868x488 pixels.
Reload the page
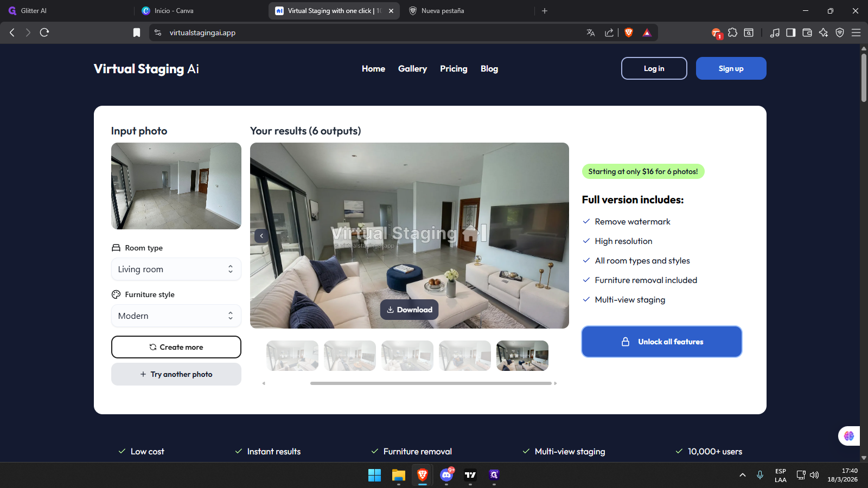click(x=44, y=33)
